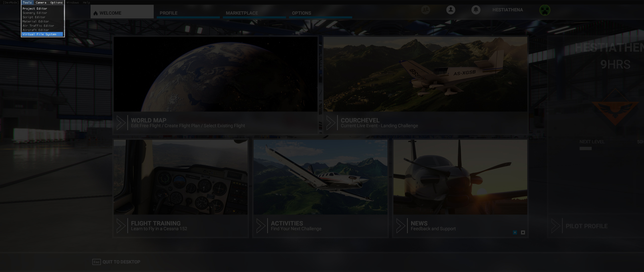Click the Next Level progress bar
The width and height of the screenshot is (644, 272).
tap(585, 149)
